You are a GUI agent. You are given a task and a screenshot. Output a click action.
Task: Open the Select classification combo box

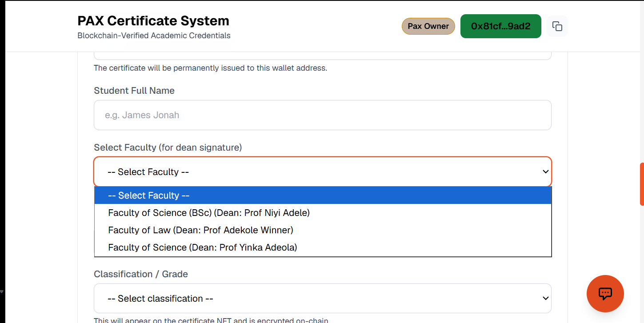point(323,299)
